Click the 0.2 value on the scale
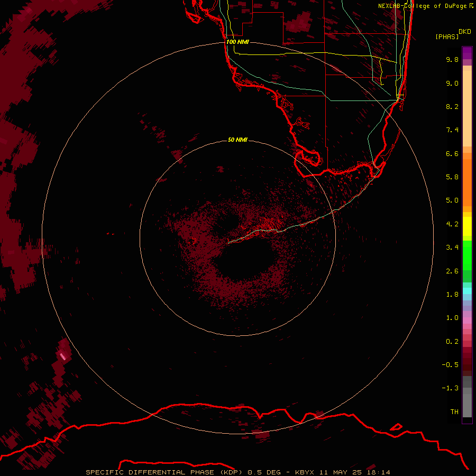476x476 pixels. [x=452, y=342]
